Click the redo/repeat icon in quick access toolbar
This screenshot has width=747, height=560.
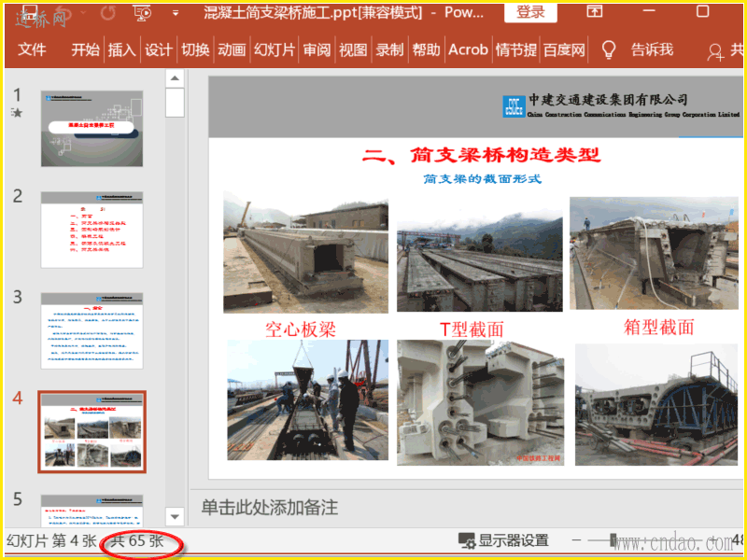(108, 13)
